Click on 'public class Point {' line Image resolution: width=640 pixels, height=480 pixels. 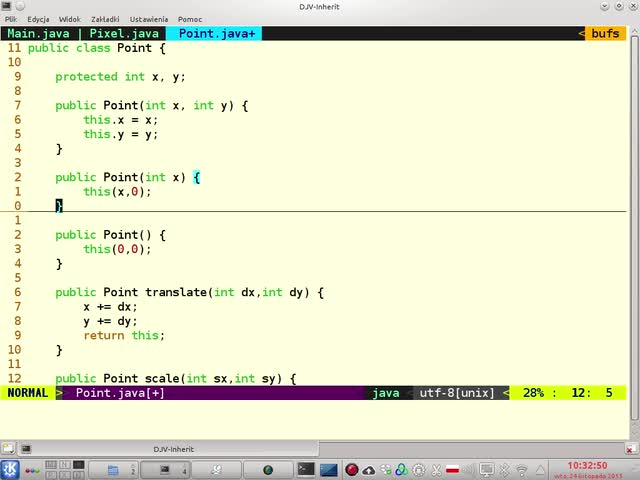[97, 48]
